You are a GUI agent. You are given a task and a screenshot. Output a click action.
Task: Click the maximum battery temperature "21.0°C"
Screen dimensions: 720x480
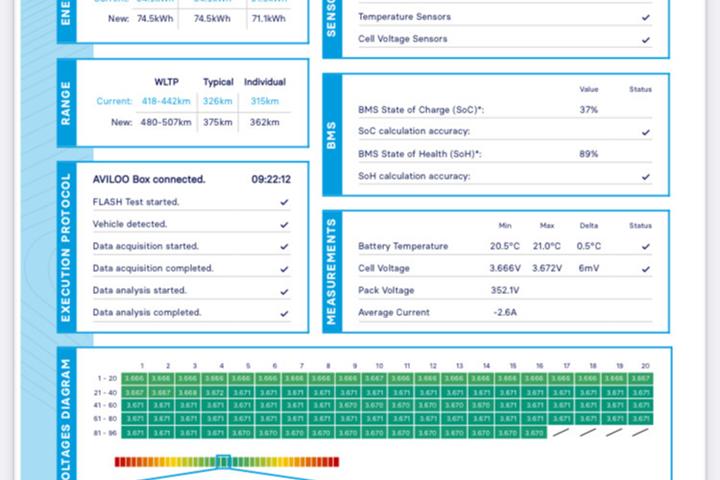coord(546,246)
